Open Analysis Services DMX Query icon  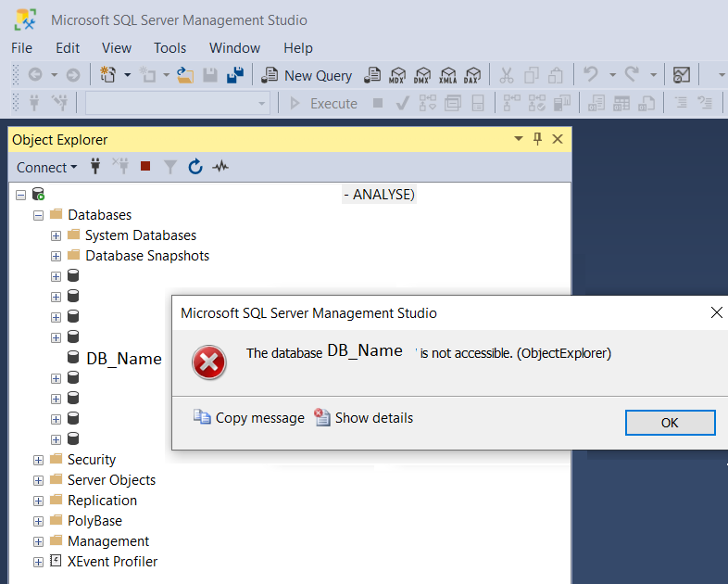pyautogui.click(x=422, y=75)
